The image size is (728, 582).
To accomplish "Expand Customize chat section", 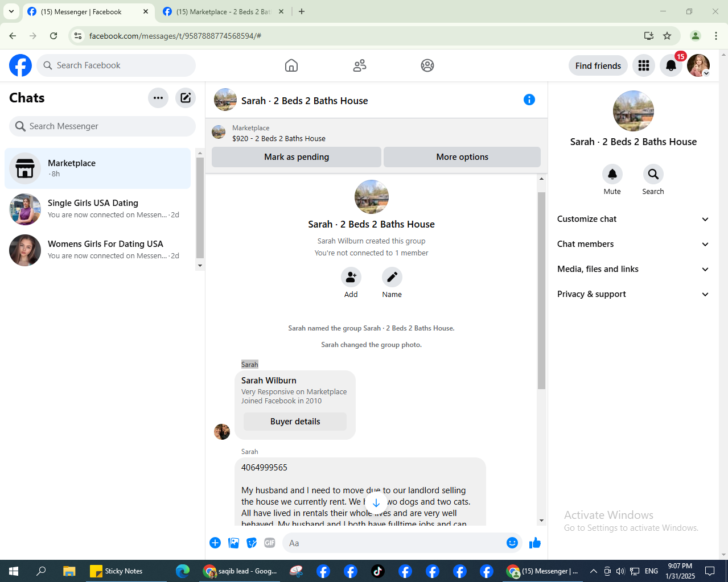I will tap(634, 219).
